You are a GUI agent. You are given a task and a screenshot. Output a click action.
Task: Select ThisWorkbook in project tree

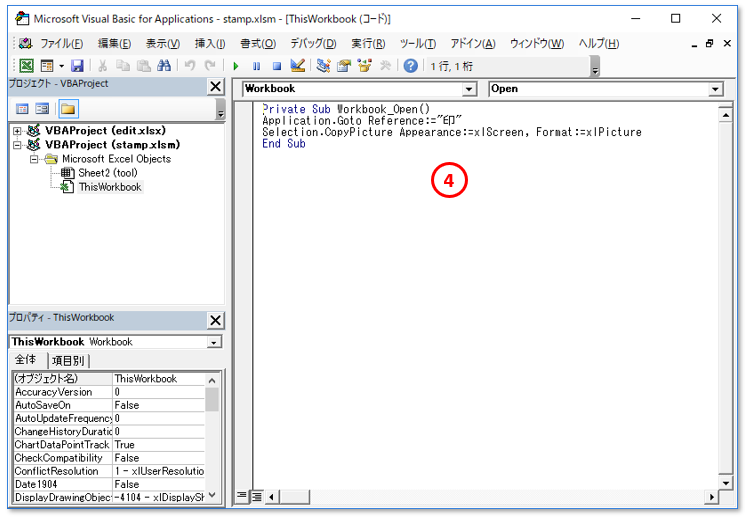(x=110, y=187)
